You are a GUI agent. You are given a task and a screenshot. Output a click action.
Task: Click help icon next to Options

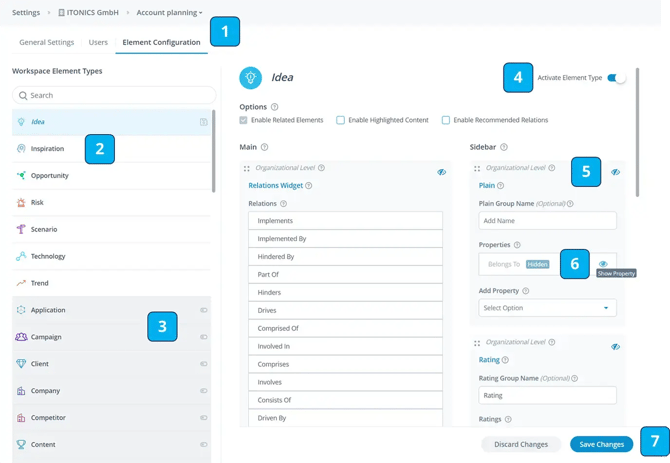[275, 107]
